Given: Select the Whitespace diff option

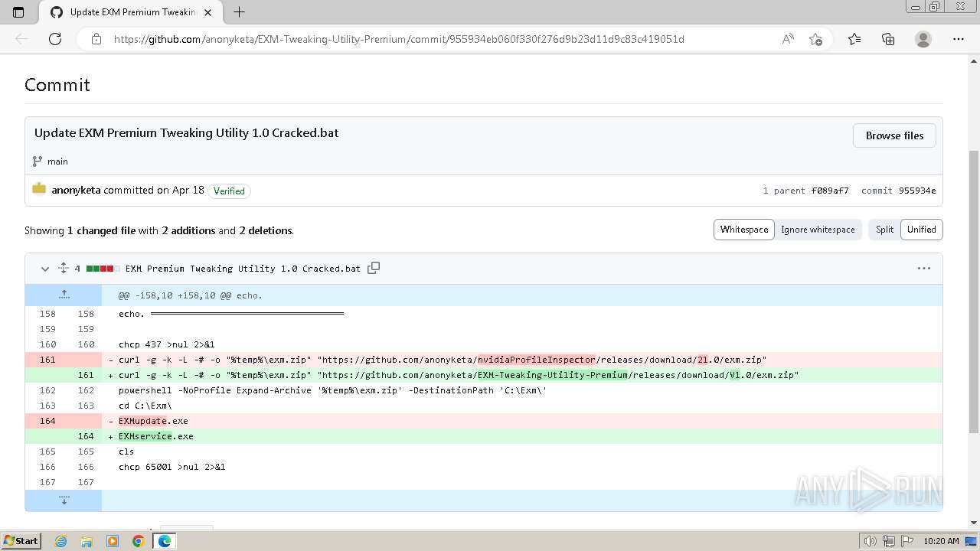Looking at the screenshot, I should point(744,230).
